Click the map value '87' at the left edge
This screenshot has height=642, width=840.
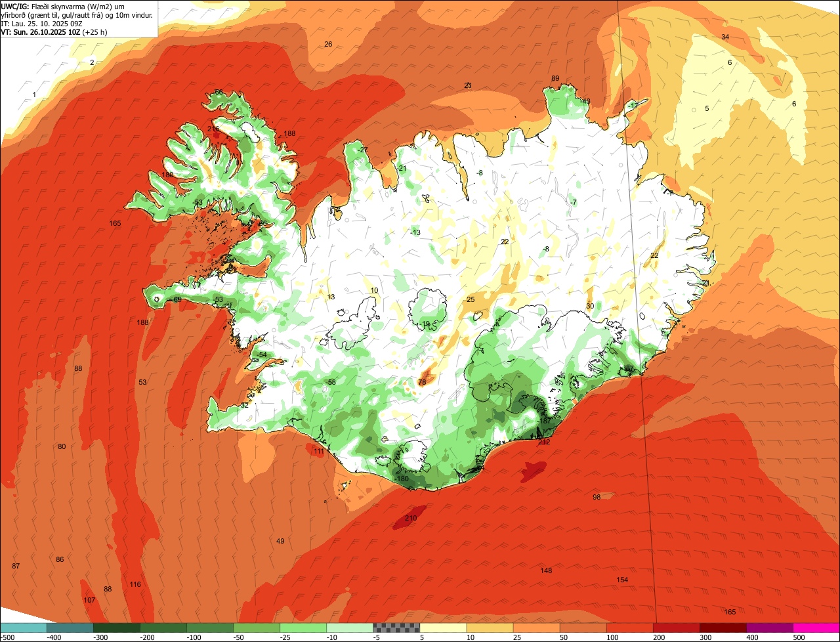click(x=16, y=567)
